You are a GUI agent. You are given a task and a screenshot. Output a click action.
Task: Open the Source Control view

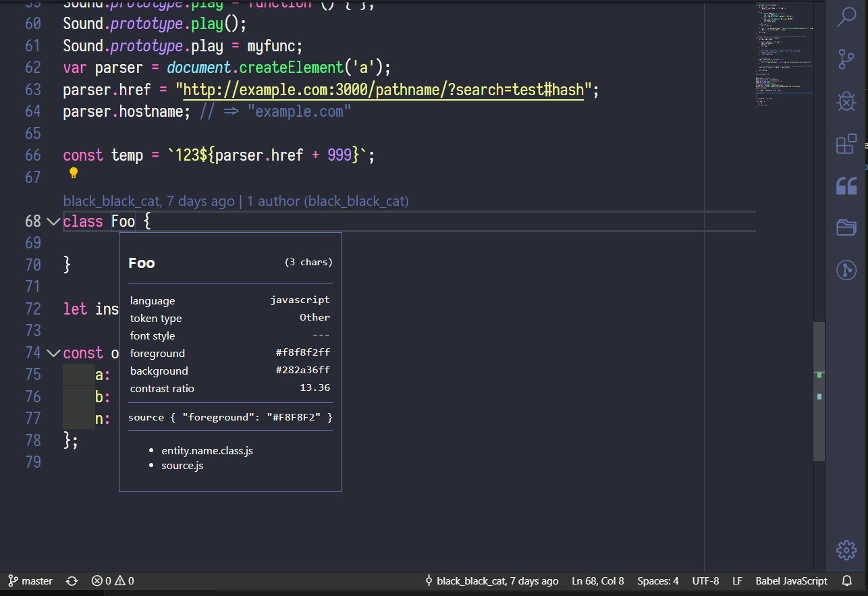(846, 59)
